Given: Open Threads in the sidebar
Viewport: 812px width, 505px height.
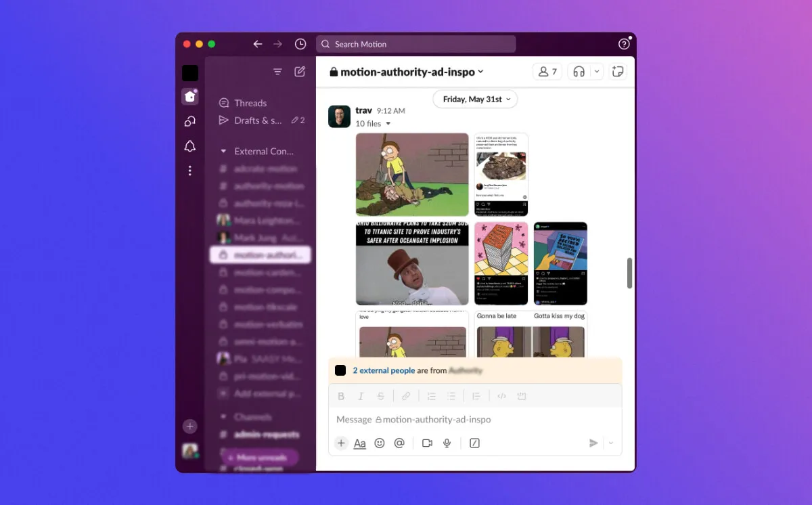Looking at the screenshot, I should (x=250, y=103).
